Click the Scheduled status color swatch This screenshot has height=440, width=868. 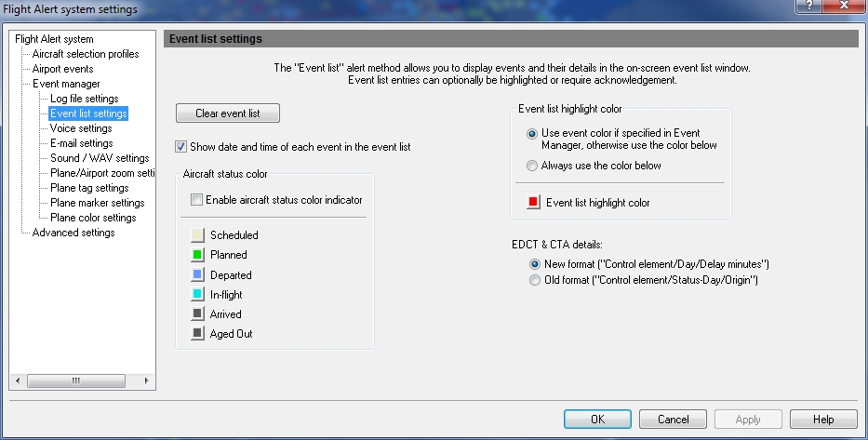(197, 235)
